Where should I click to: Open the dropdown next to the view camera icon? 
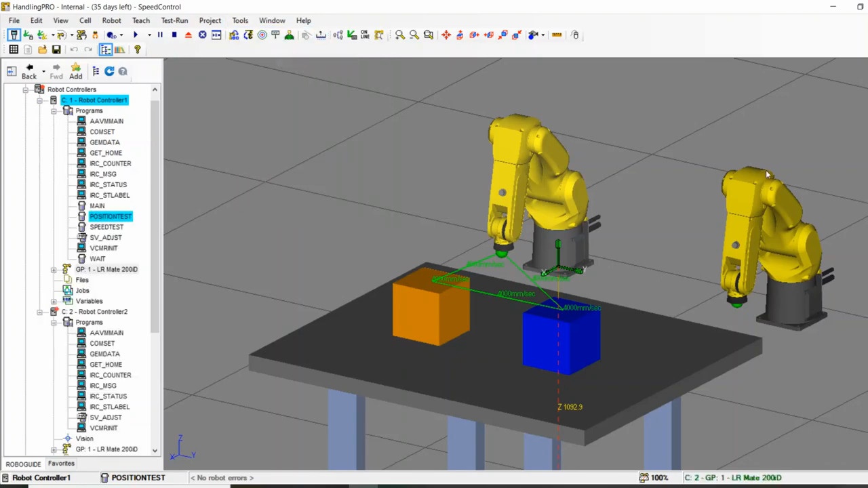point(542,35)
